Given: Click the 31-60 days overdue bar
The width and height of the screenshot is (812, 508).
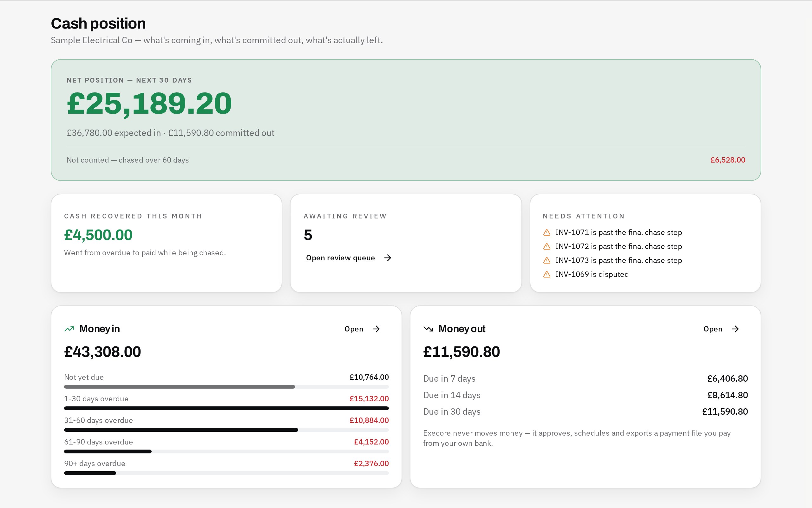Looking at the screenshot, I should tap(226, 430).
